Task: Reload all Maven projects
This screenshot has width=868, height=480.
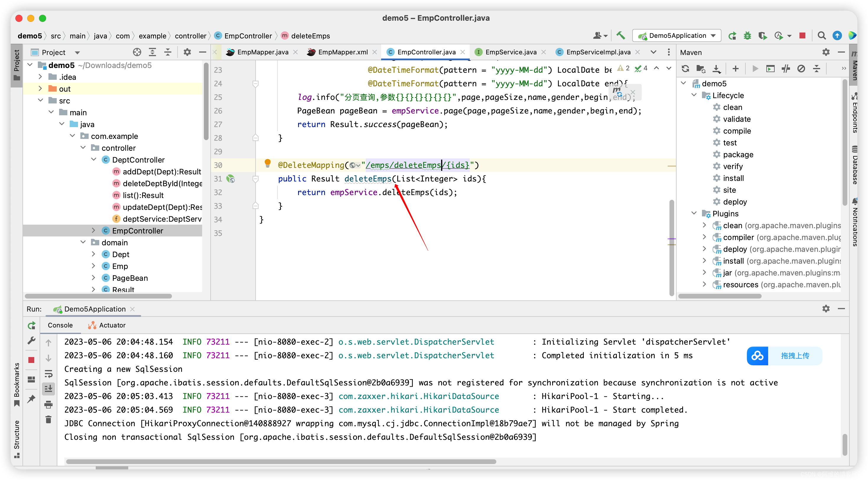Action: pyautogui.click(x=685, y=69)
